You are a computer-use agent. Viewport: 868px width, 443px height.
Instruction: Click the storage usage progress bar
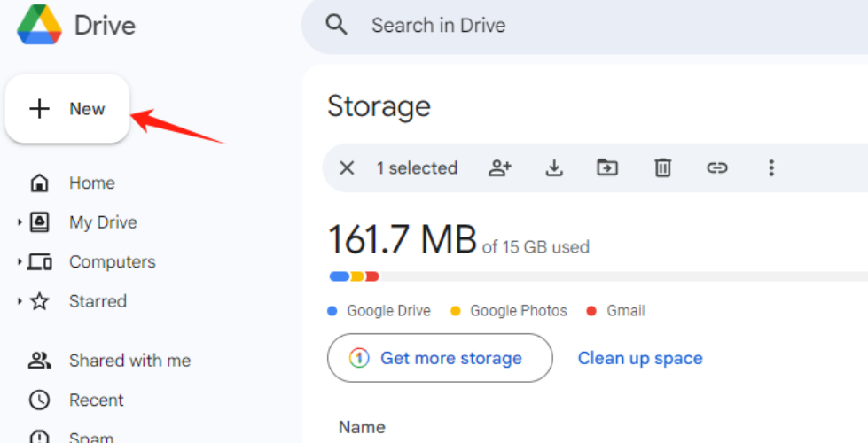(594, 276)
